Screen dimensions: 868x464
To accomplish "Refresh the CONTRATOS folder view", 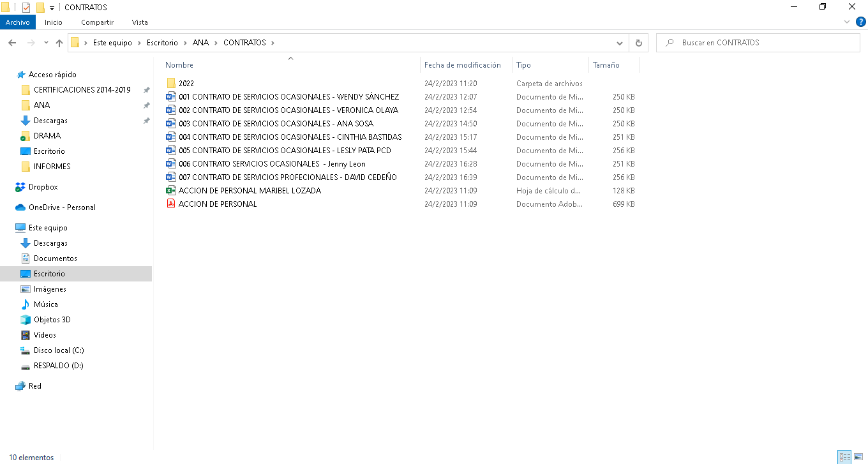I will (638, 43).
